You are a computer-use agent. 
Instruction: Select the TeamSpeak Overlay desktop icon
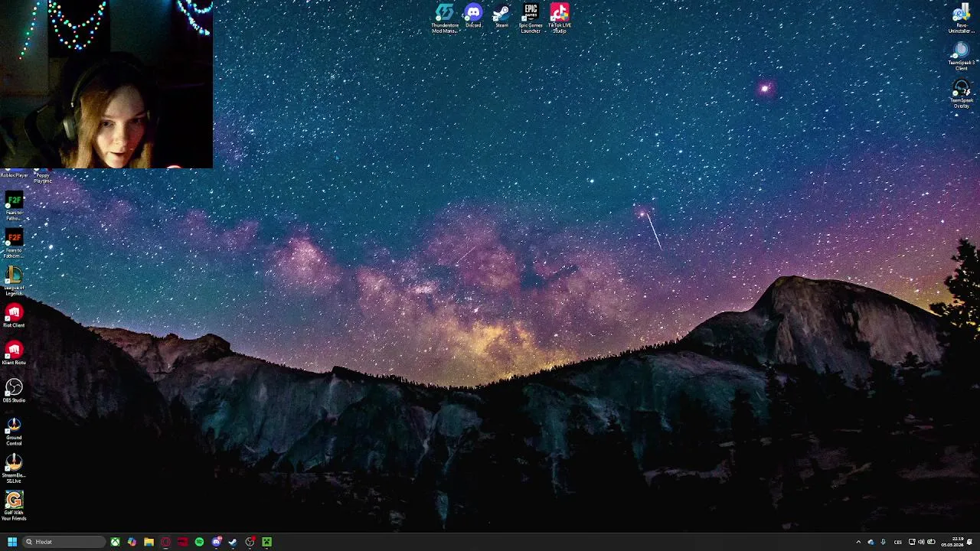coord(962,95)
